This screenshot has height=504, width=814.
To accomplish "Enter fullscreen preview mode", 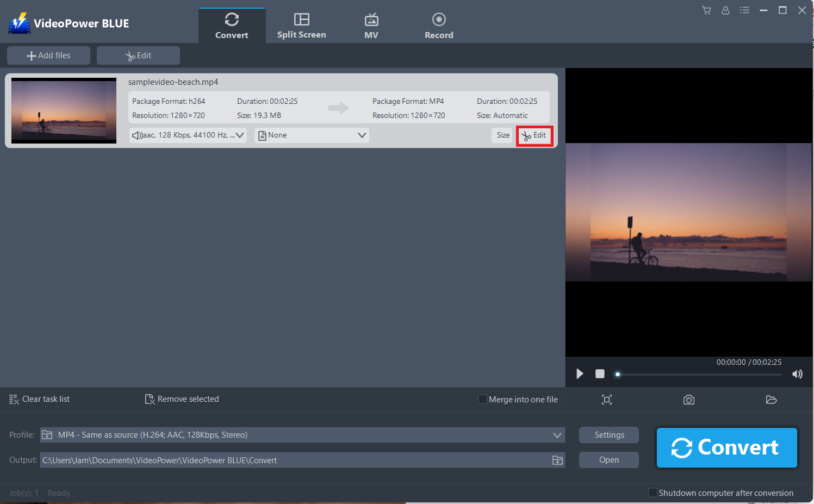I will coord(606,399).
